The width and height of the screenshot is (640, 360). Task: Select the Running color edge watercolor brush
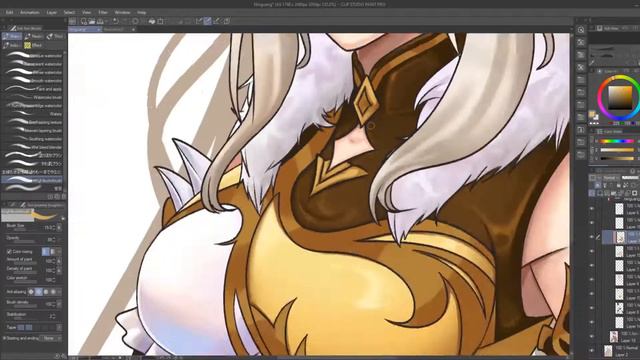pos(33,106)
